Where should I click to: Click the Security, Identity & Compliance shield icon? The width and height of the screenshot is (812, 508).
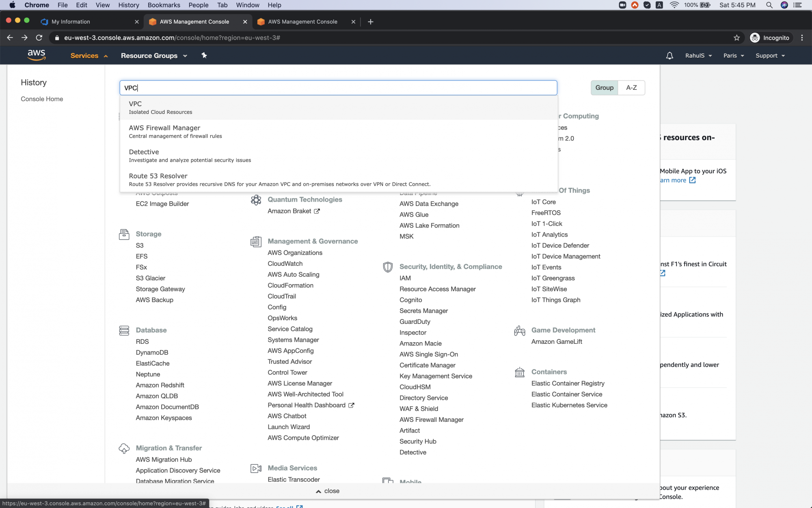(x=387, y=267)
